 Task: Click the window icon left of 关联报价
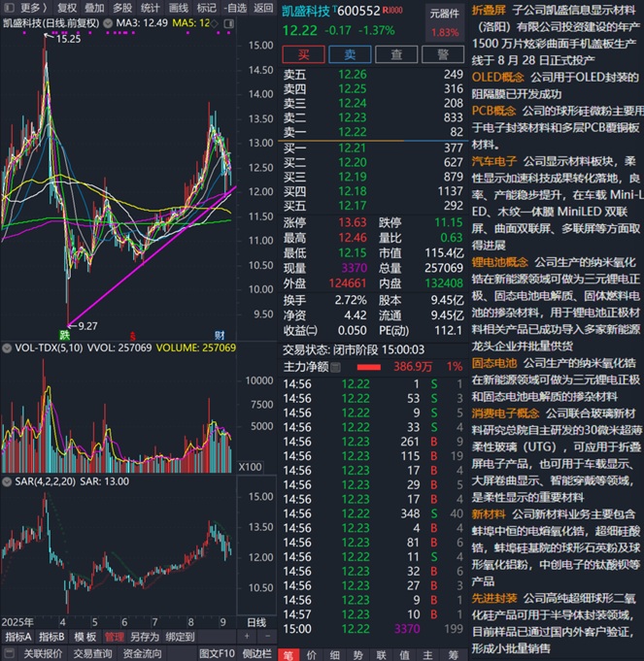[x=10, y=653]
